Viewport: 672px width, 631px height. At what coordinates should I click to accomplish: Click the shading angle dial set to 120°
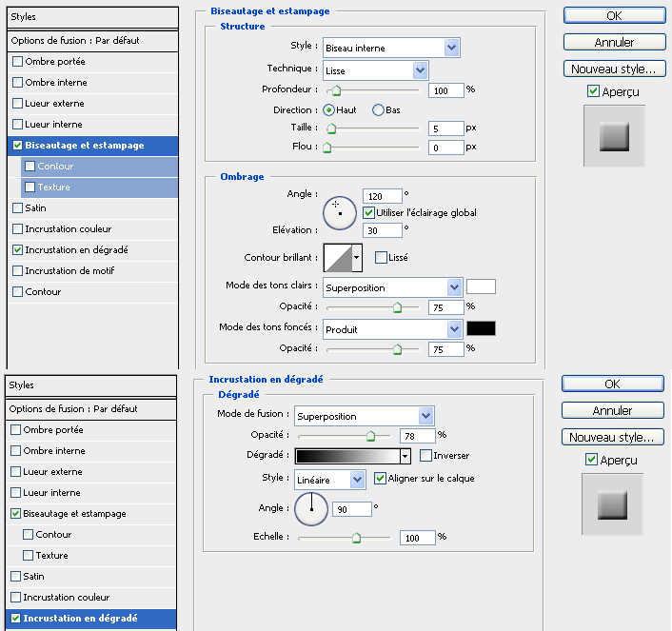coord(339,212)
